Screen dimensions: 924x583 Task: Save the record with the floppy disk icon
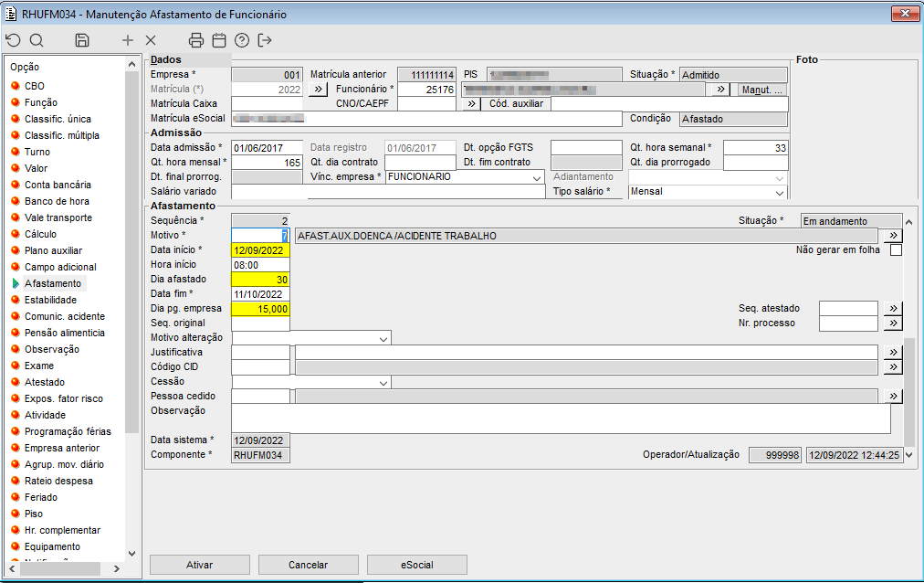82,40
